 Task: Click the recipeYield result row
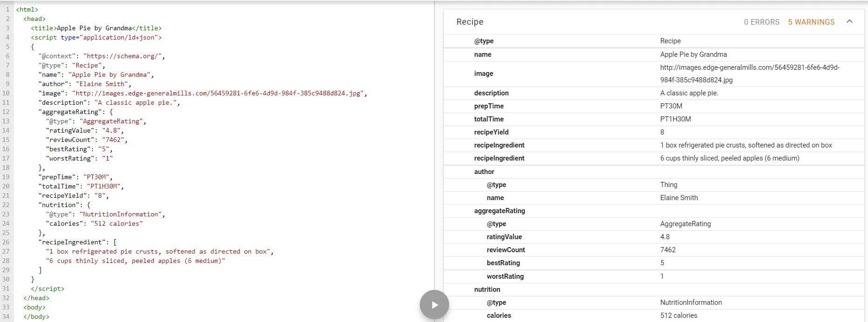pyautogui.click(x=653, y=132)
